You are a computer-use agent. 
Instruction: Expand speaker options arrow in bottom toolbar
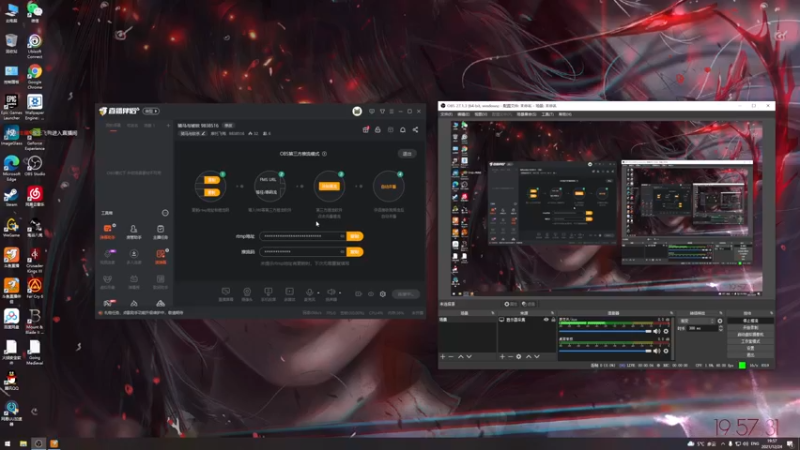340,293
